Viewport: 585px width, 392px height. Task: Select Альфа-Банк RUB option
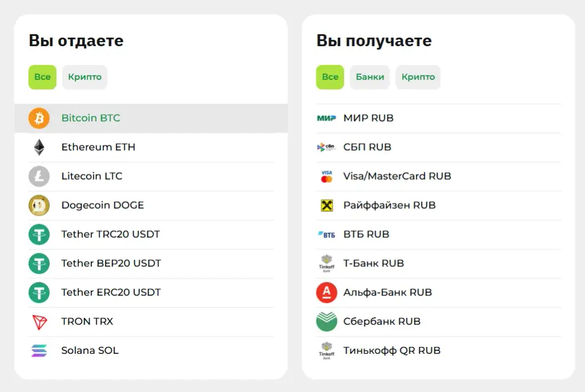tap(439, 293)
